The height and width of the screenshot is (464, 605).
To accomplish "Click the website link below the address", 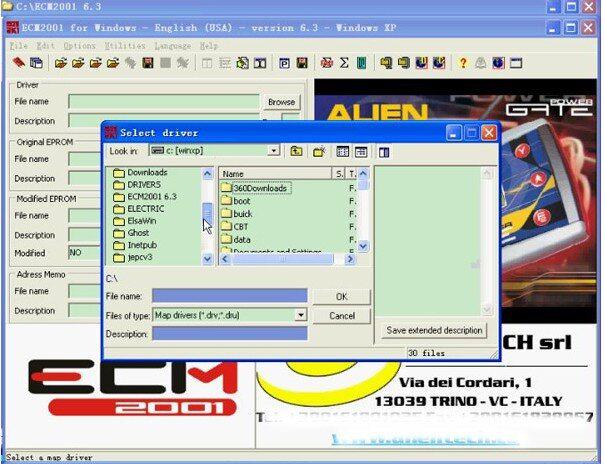I will [x=424, y=439].
